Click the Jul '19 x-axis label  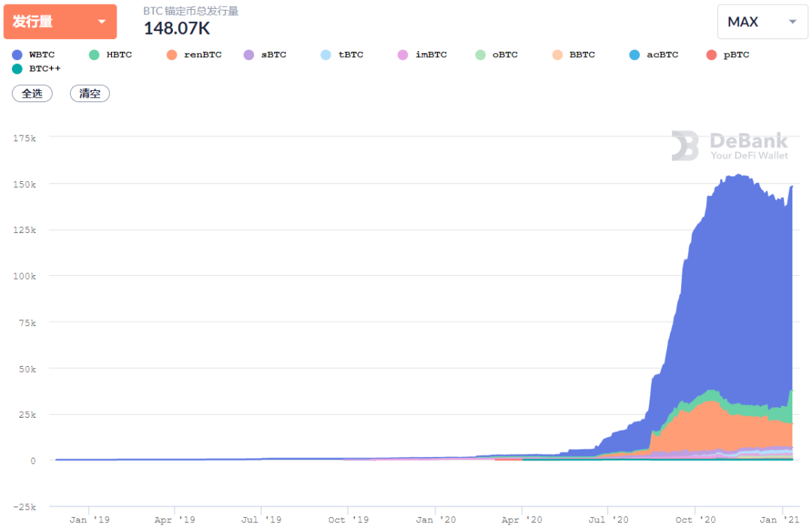pos(262,520)
